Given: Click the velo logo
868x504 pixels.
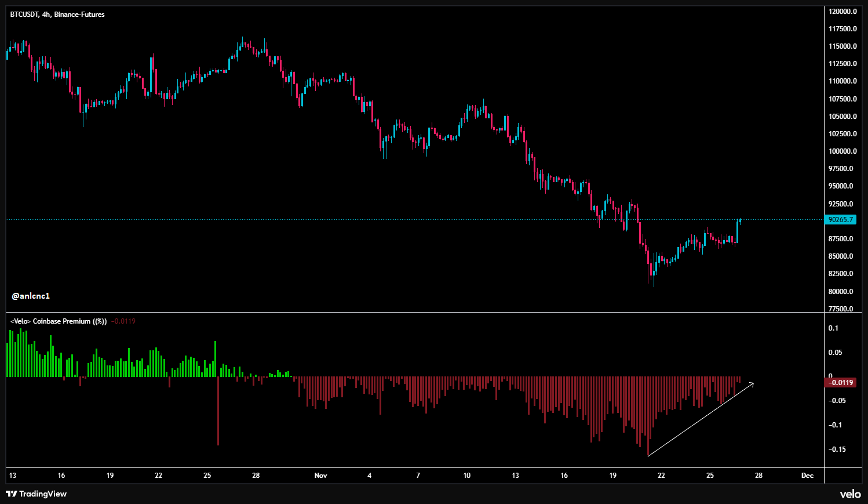Looking at the screenshot, I should click(x=850, y=494).
